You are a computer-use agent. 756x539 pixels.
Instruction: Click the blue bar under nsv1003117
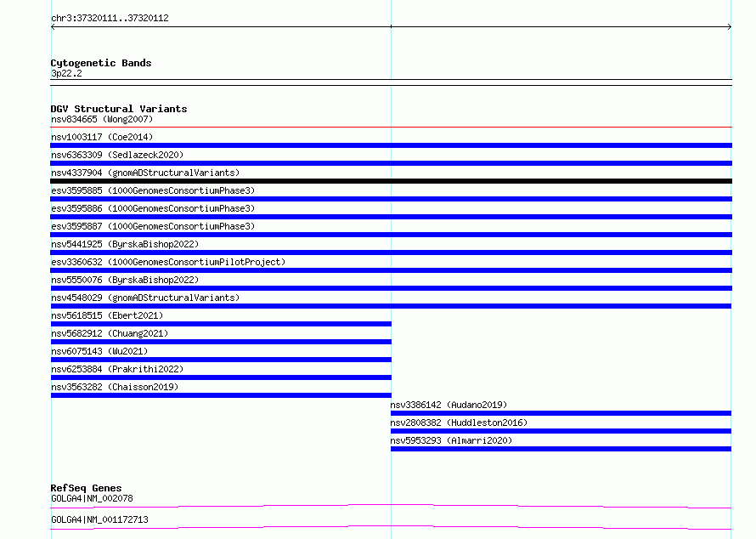click(x=391, y=145)
